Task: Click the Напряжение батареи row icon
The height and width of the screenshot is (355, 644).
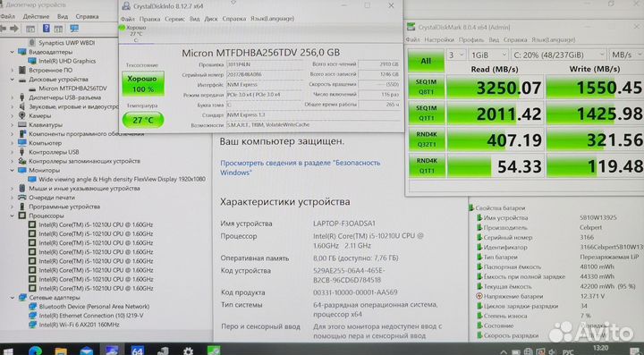Action: [x=479, y=296]
